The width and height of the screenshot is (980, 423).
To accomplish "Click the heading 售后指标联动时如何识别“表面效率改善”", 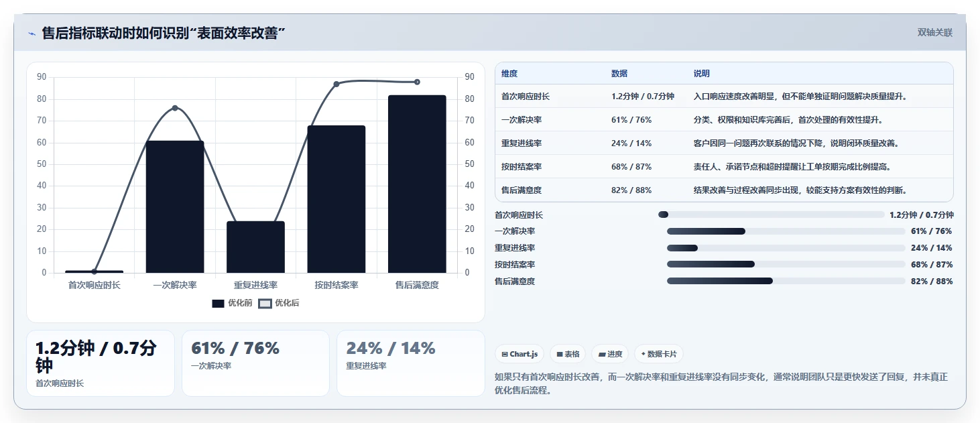I will (164, 33).
